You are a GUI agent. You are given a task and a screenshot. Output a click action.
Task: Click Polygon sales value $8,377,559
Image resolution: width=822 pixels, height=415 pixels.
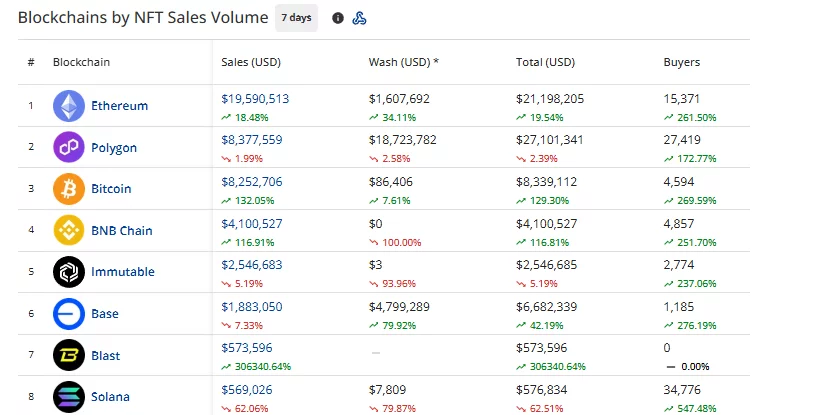coord(252,140)
